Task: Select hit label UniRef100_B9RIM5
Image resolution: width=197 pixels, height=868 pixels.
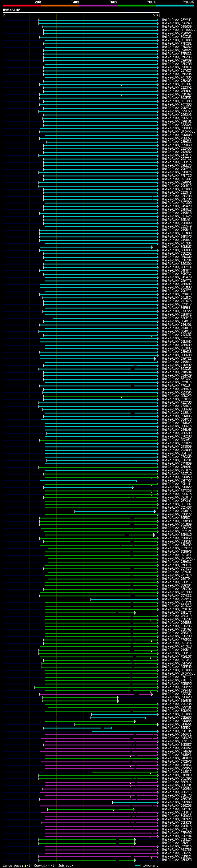Action: click(177, 731)
